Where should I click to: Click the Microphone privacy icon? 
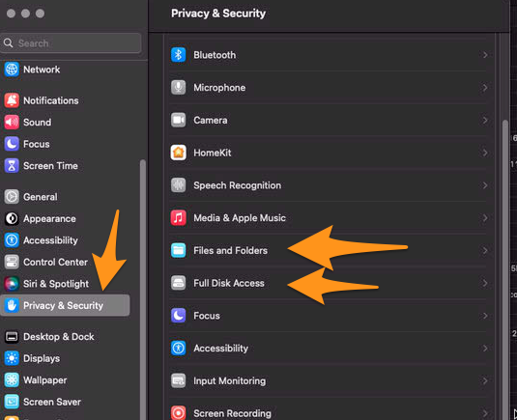point(179,87)
